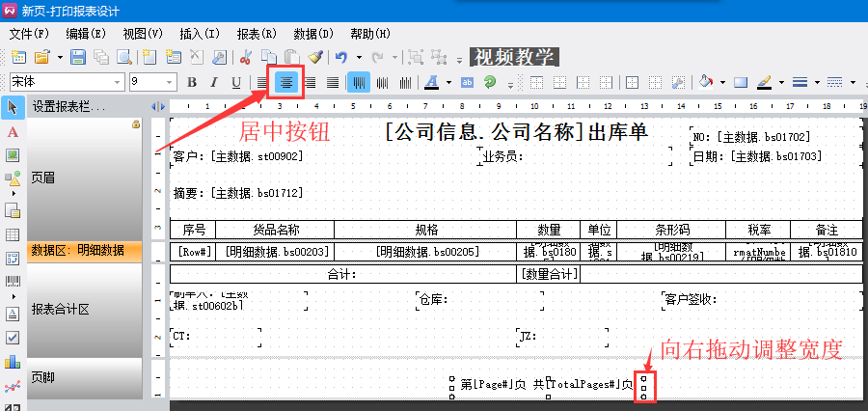Toggle Italic formatting
The image size is (868, 411).
click(x=213, y=82)
